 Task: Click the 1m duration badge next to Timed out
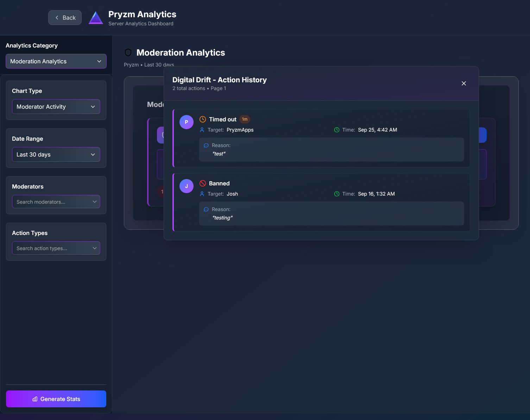[245, 119]
